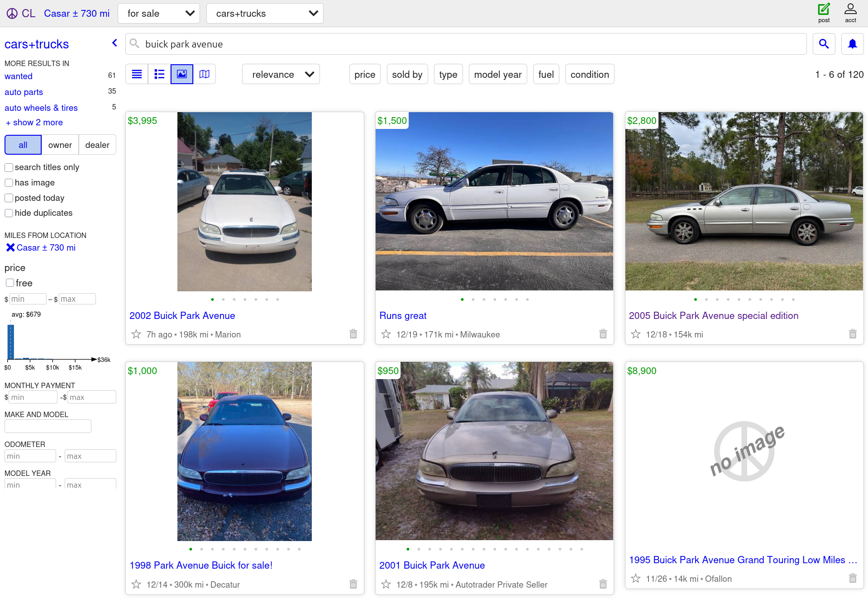Focus the odometer min field
The width and height of the screenshot is (868, 608).
[30, 456]
